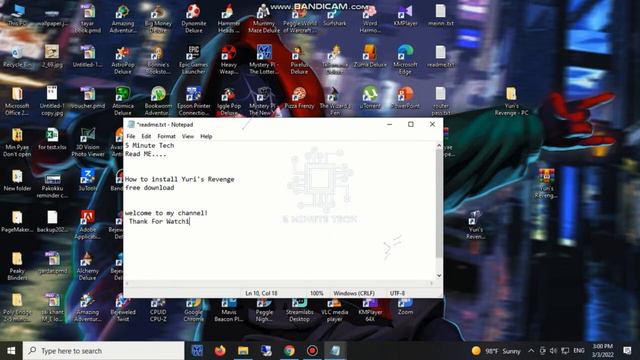Open the Help menu in Notepad
This screenshot has width=640, height=360.
point(206,136)
